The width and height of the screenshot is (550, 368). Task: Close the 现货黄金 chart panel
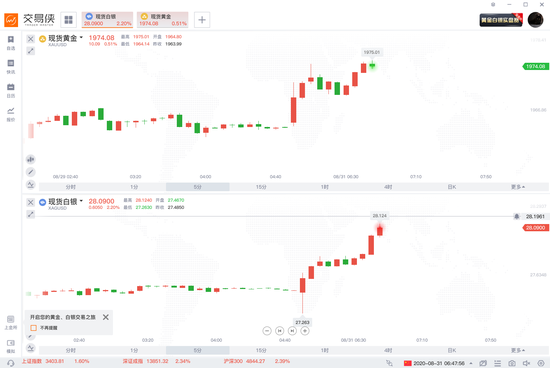(x=31, y=39)
